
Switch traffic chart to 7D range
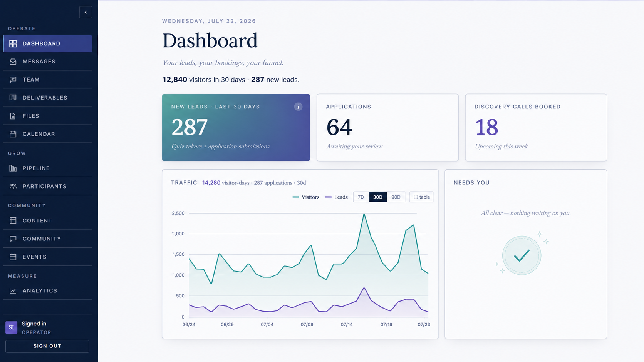coord(361,197)
